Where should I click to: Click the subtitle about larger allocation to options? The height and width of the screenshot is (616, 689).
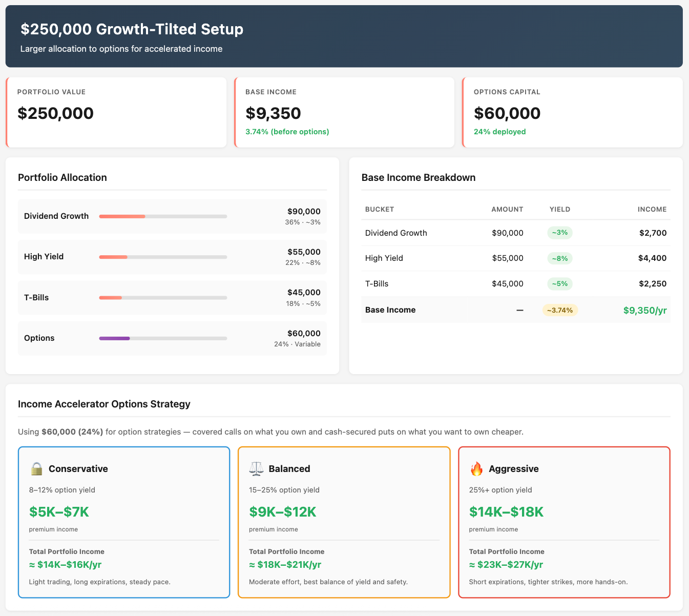tap(121, 49)
